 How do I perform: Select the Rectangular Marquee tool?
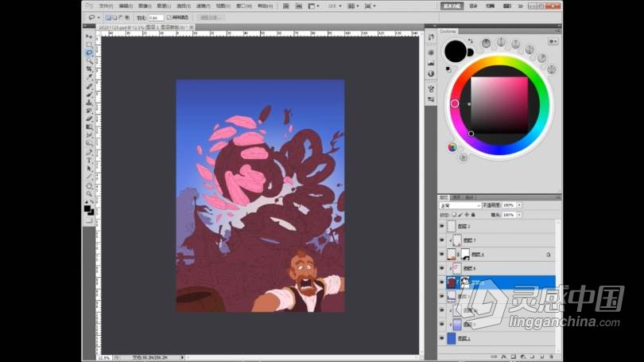[x=89, y=45]
